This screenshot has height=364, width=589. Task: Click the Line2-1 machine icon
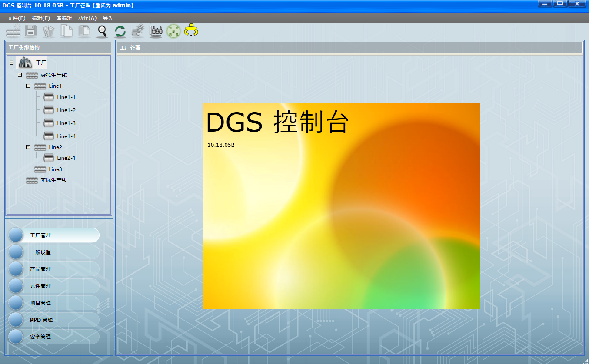tap(49, 158)
